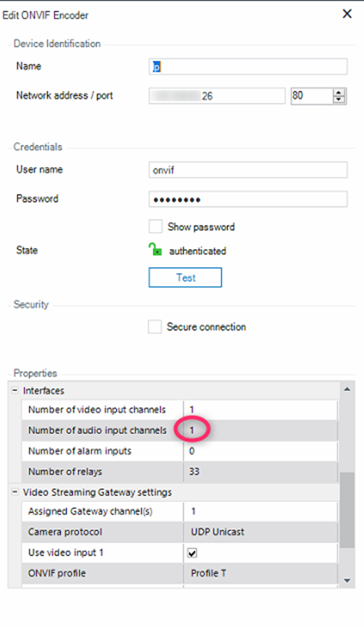This screenshot has width=364, height=627.
Task: Click the Password input field
Action: (248, 199)
